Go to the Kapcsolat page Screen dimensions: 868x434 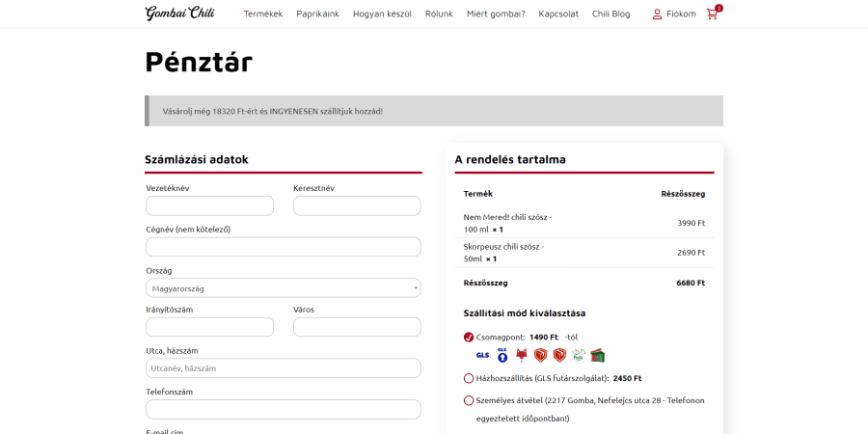click(558, 14)
